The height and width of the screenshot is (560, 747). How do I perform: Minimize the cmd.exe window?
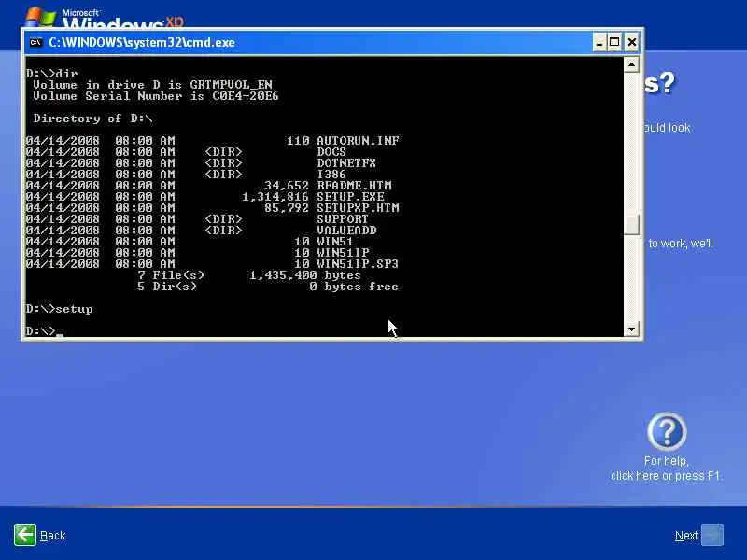pos(599,42)
